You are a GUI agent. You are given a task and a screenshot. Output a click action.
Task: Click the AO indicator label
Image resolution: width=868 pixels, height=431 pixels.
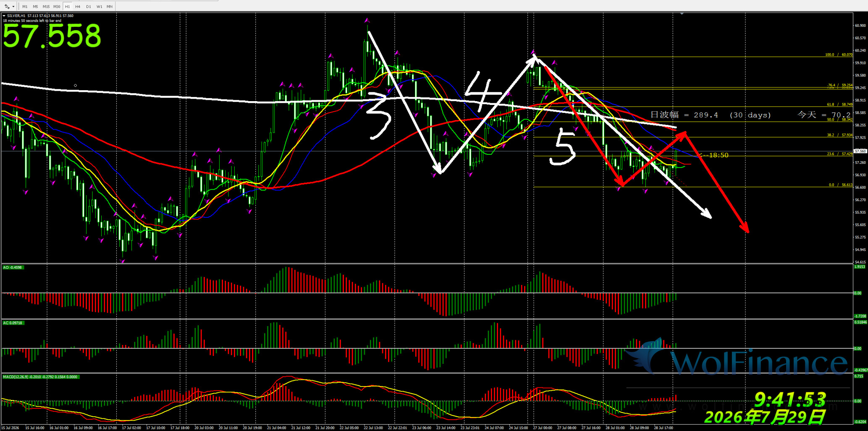[x=12, y=267]
